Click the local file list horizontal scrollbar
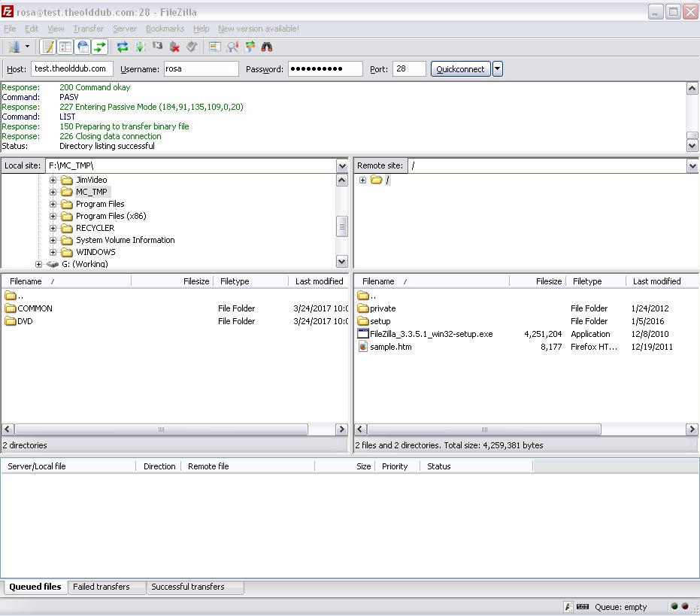This screenshot has width=700, height=616. point(159,429)
